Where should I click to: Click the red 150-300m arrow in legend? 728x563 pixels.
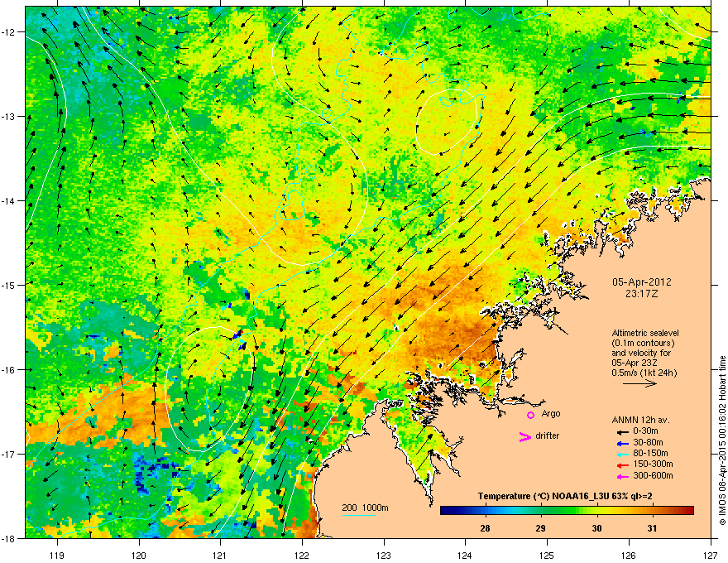pos(622,465)
